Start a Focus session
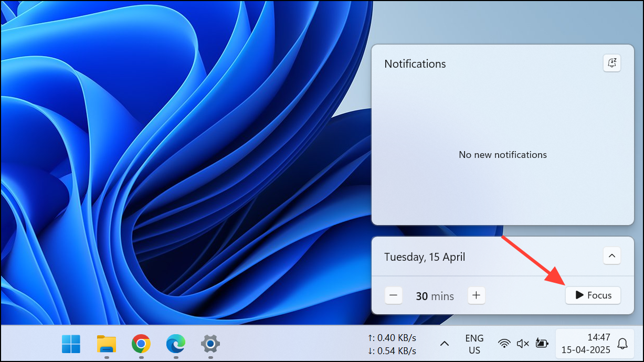Viewport: 644px width, 362px height. pos(593,295)
